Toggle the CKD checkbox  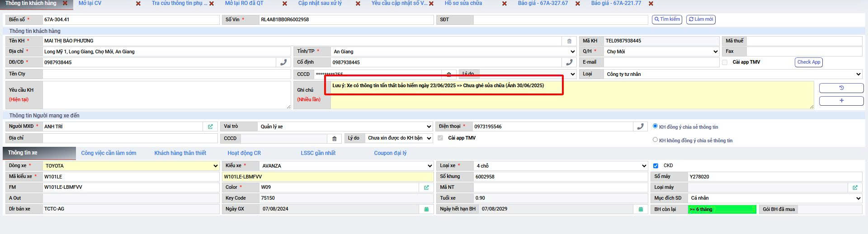click(656, 166)
